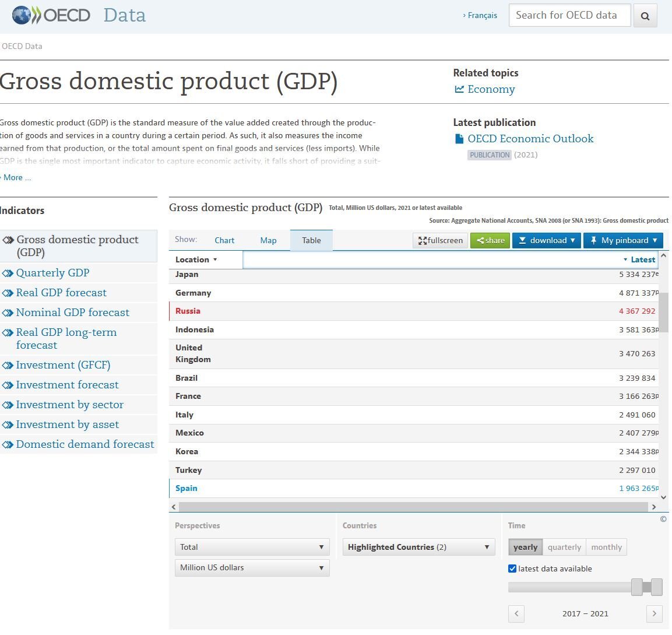Toggle latest data available checkbox

pyautogui.click(x=512, y=569)
